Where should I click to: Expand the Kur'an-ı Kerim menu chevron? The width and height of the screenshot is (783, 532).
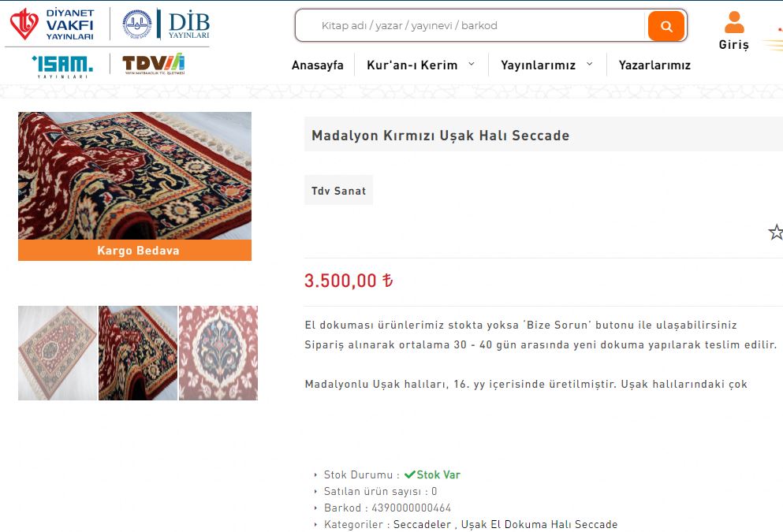point(472,64)
